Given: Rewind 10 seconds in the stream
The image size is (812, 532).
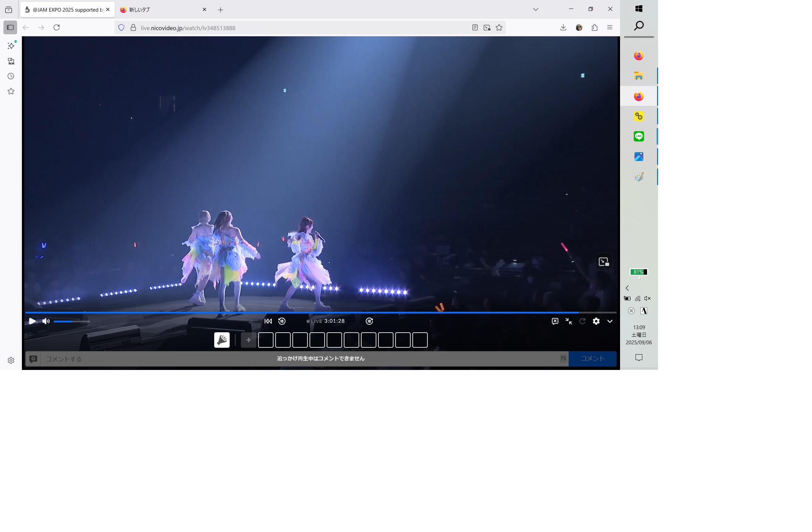Looking at the screenshot, I should pyautogui.click(x=282, y=321).
